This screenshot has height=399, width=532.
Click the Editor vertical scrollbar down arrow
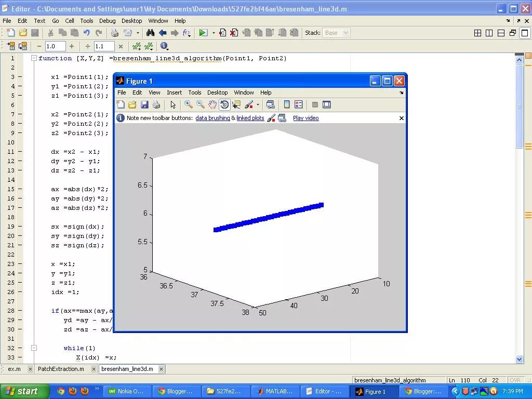(519, 358)
